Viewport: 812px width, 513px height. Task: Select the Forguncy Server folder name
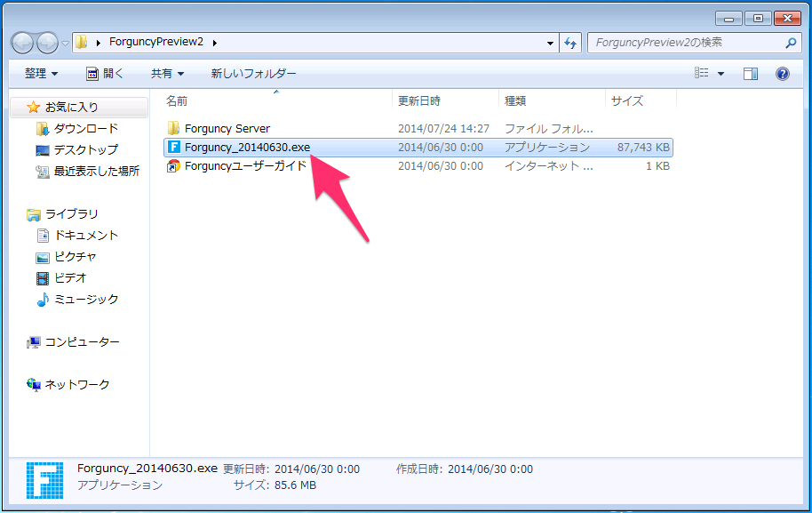click(x=227, y=129)
